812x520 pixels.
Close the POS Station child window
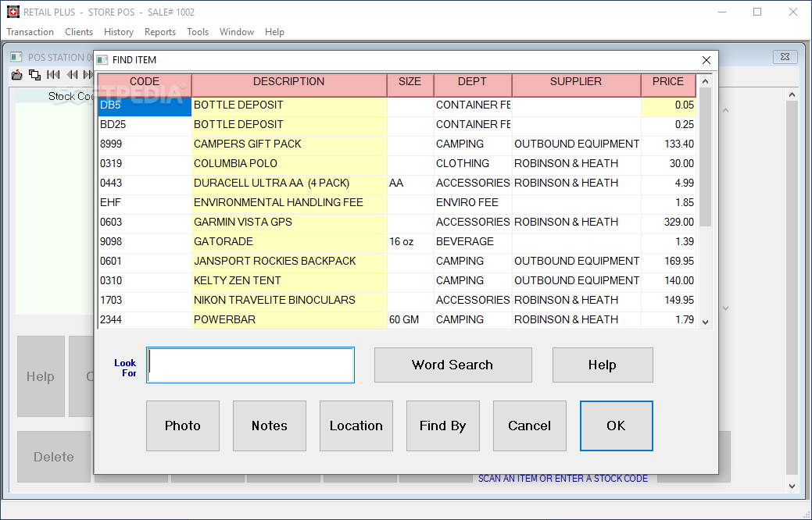[785, 57]
